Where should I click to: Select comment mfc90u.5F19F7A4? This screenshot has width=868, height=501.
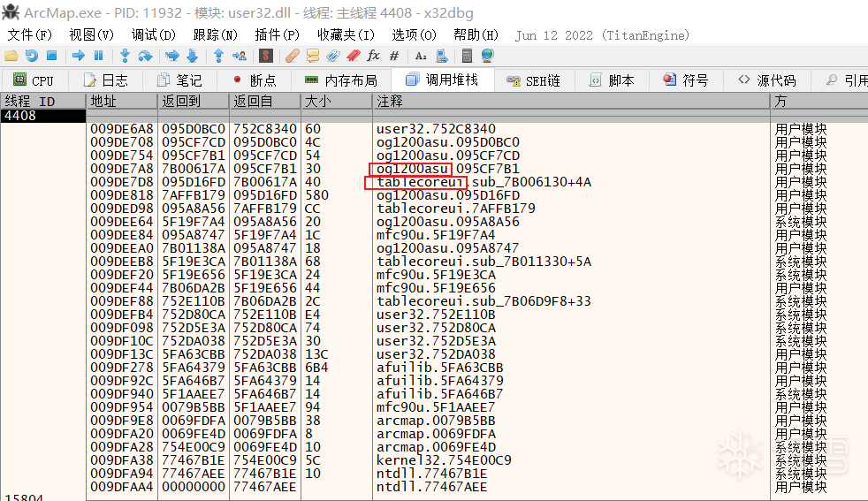tap(436, 235)
